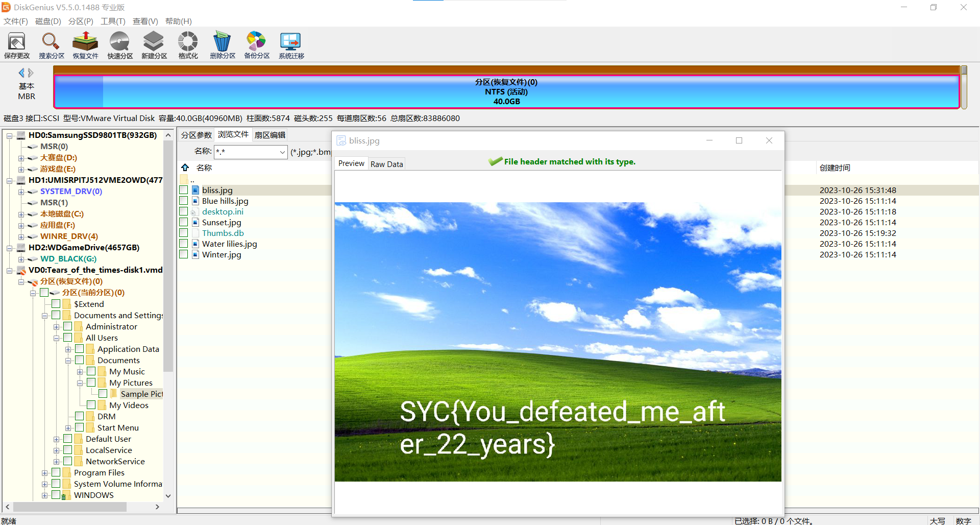Select the VD0 Tears_of_the_times virtual disk icon

click(x=21, y=270)
